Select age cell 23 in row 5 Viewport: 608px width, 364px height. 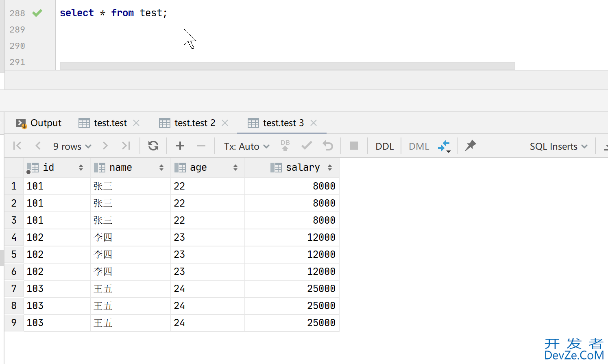[208, 255]
